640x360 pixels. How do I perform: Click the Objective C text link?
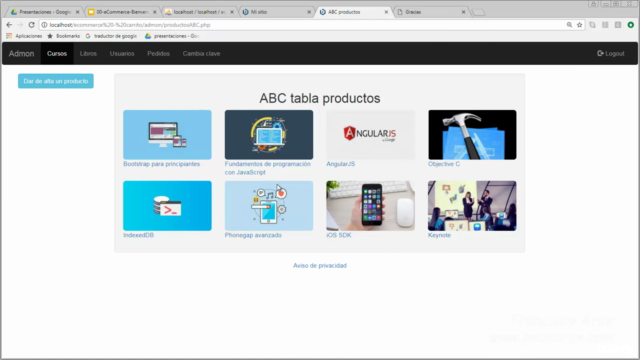tap(444, 164)
